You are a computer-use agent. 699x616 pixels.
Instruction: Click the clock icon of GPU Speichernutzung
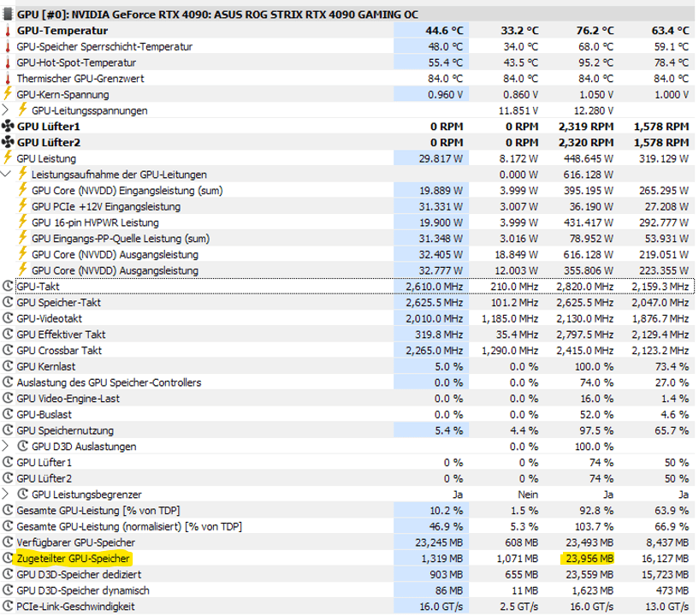coord(8,430)
